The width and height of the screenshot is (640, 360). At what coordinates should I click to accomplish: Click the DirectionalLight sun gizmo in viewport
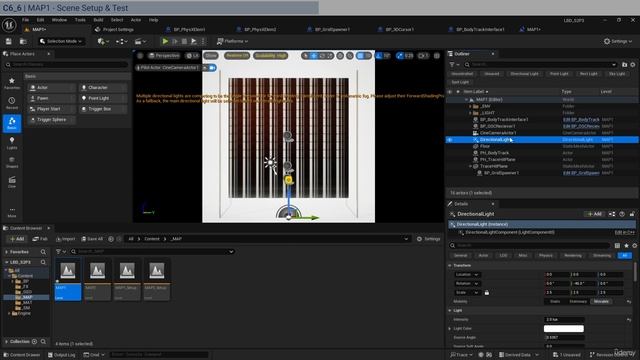pyautogui.click(x=270, y=163)
